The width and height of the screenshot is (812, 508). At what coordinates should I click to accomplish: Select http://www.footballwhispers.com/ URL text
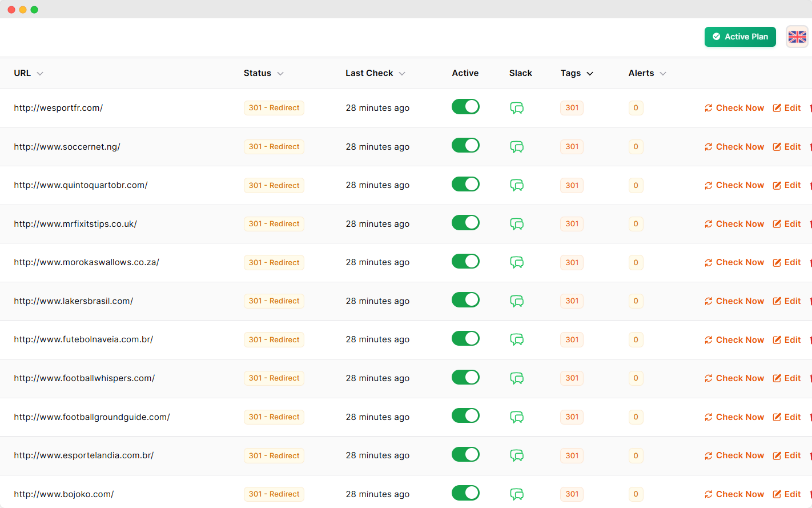point(85,378)
